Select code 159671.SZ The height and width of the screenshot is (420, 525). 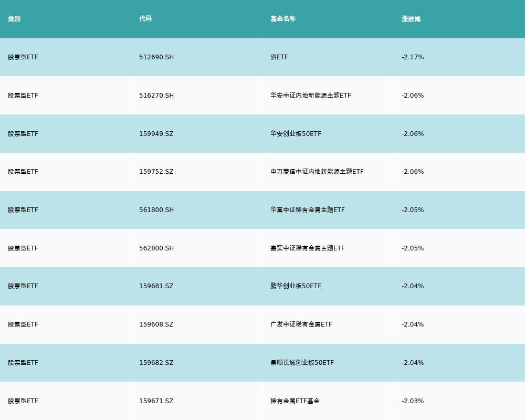pos(156,401)
